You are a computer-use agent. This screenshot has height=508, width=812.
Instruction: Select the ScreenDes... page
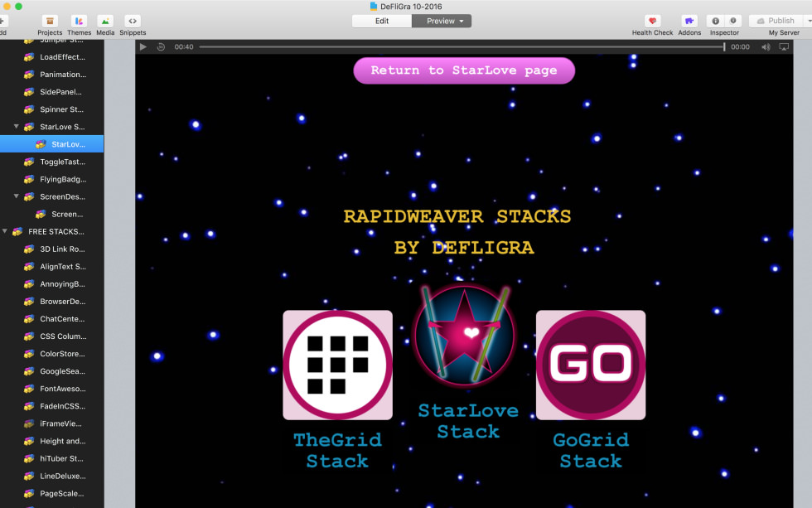click(51, 196)
